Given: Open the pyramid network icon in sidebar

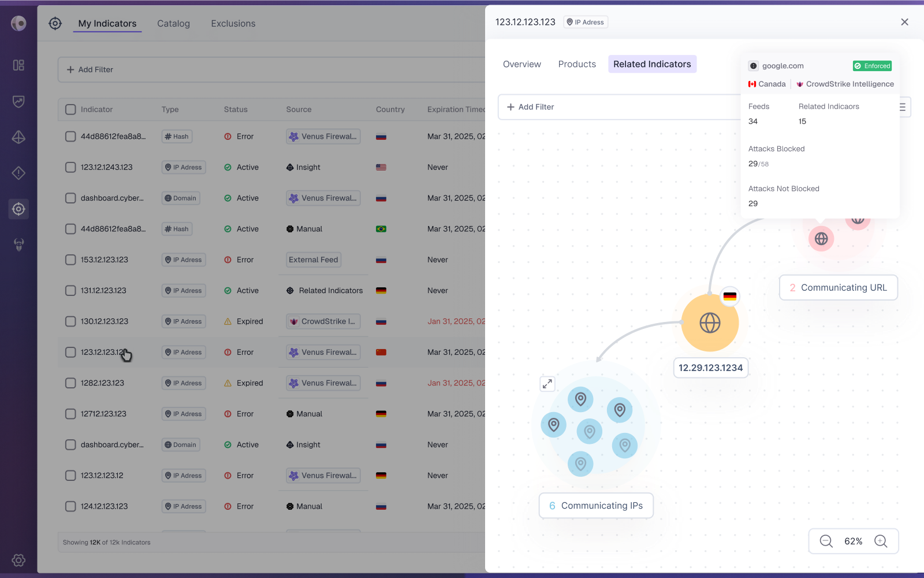Looking at the screenshot, I should point(18,137).
